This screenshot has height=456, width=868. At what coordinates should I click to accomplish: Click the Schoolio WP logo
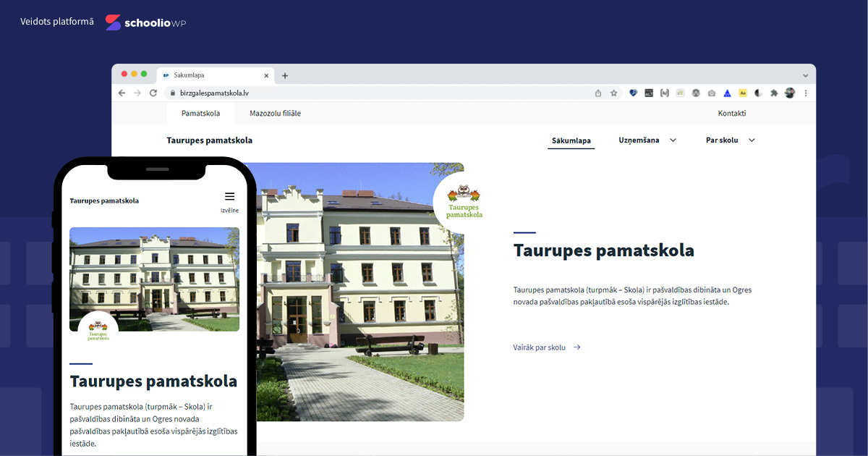coord(143,22)
